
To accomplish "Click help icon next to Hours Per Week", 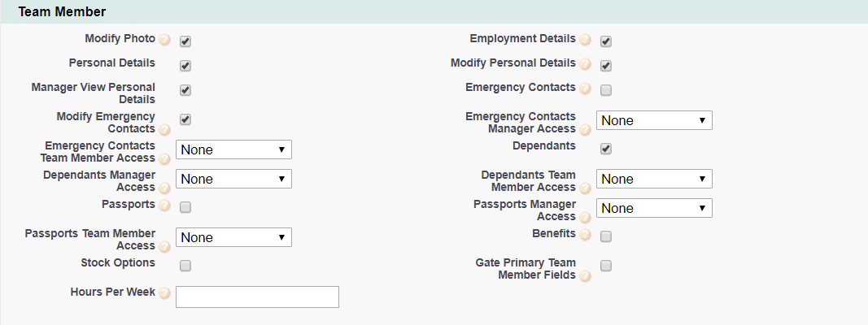I will [x=165, y=293].
